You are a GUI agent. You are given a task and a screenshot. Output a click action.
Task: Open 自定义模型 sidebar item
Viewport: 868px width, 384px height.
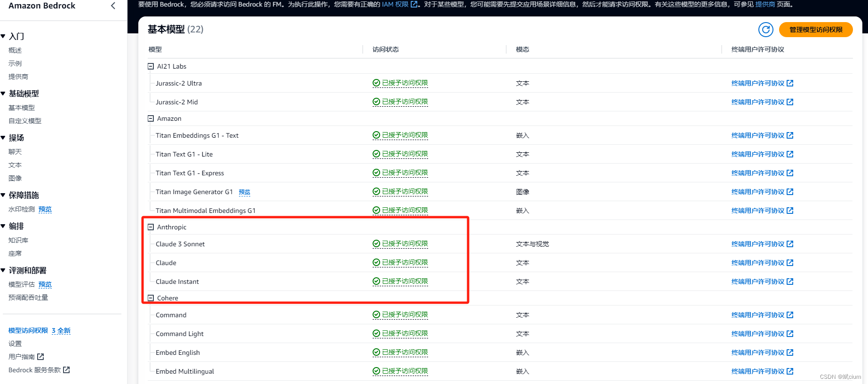(25, 121)
